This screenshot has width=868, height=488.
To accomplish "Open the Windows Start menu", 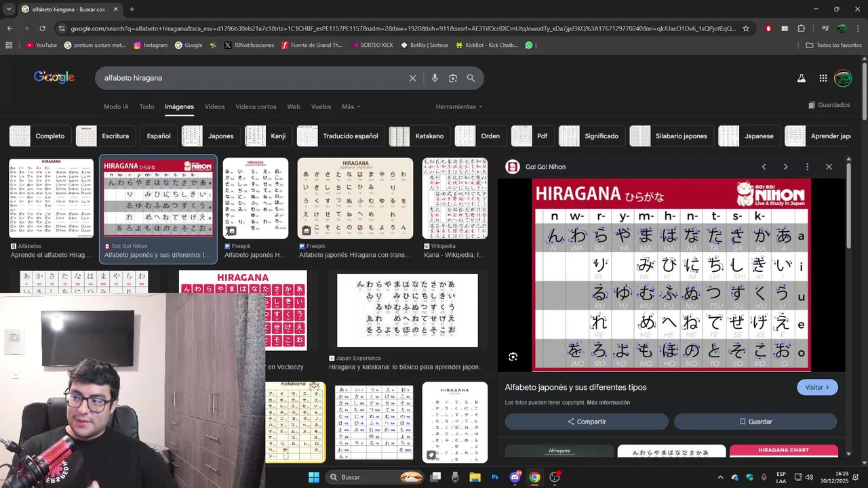I will point(314,477).
